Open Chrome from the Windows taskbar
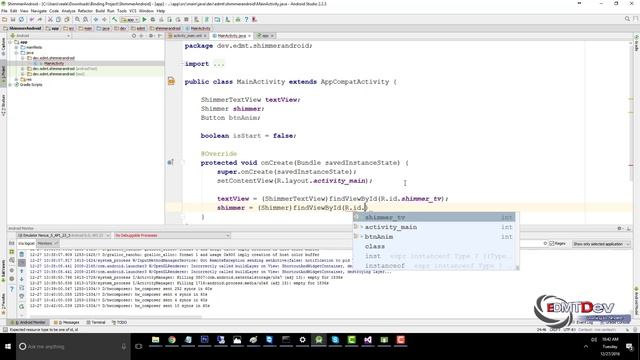Screen dimensions: 640x360 [172, 340]
